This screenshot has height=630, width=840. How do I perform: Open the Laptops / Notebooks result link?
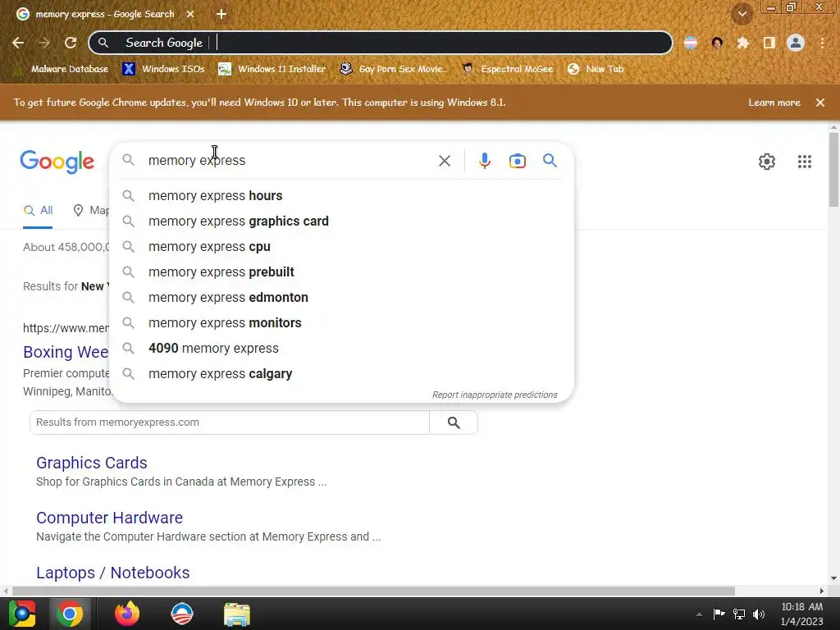(x=113, y=573)
